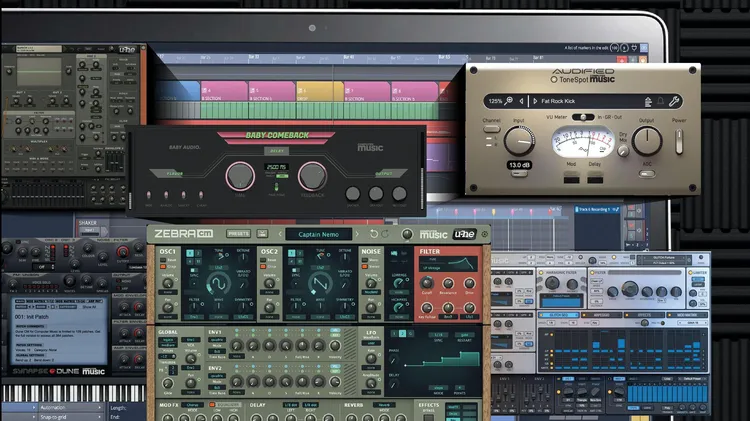
Task: Click the Filter Drive knob in Zebra CM
Action: [x=470, y=284]
